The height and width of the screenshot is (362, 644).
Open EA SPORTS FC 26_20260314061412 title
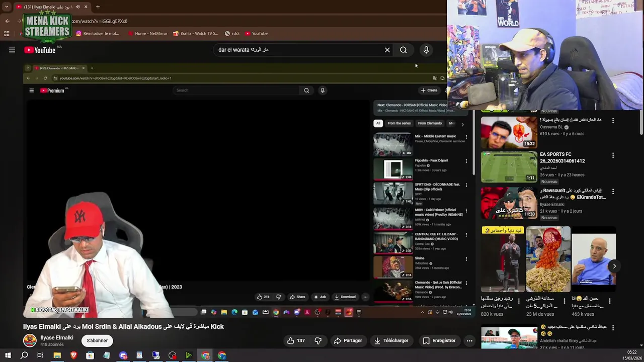[562, 157]
